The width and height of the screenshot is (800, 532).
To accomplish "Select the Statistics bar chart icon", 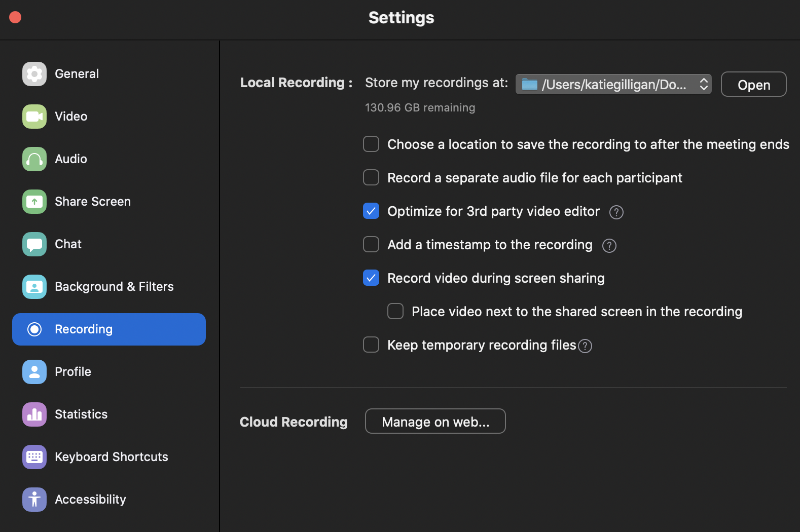I will pos(34,414).
